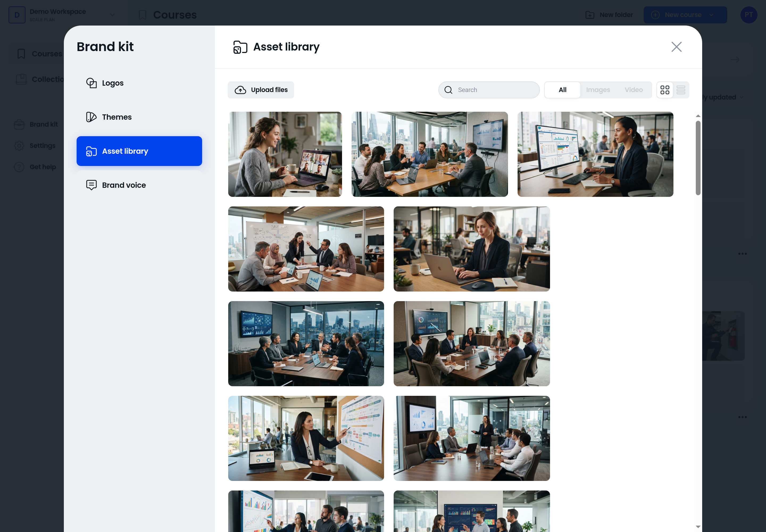This screenshot has width=766, height=532.
Task: Click the cloud upload icon
Action: point(240,90)
